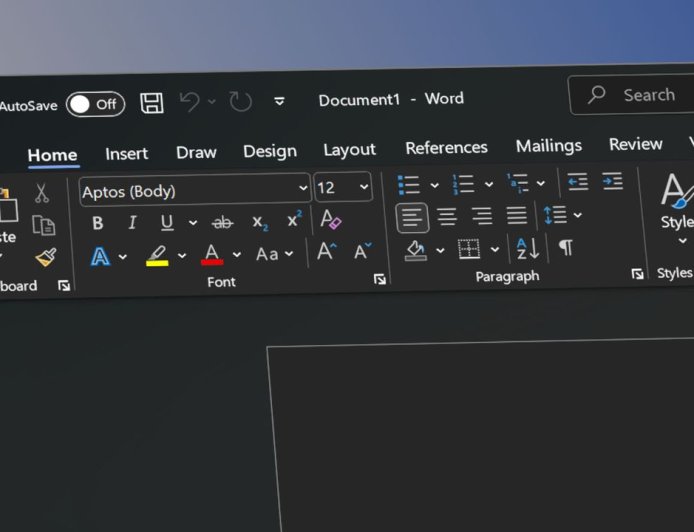Image resolution: width=694 pixels, height=532 pixels.
Task: Select Center paragraph alignment
Action: coord(447,216)
